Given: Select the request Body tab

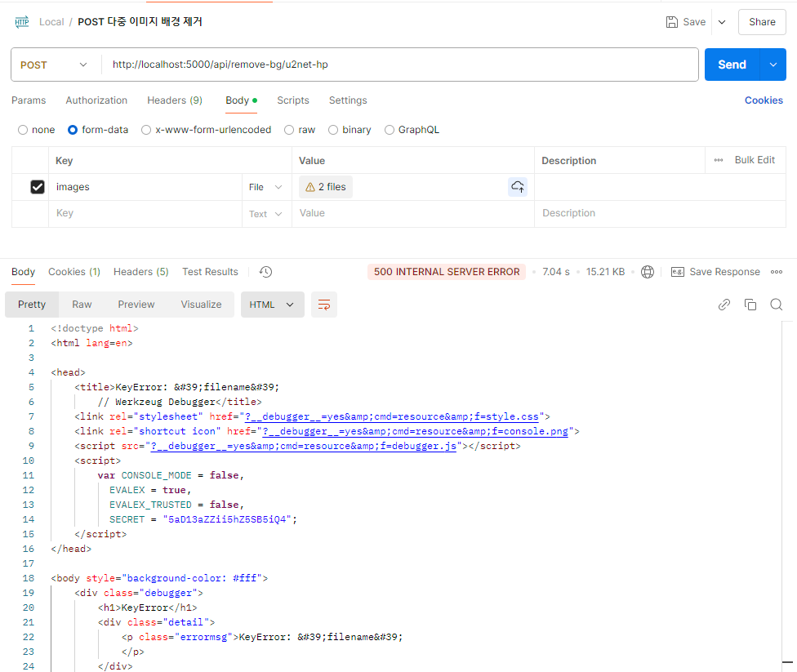Looking at the screenshot, I should 242,100.
